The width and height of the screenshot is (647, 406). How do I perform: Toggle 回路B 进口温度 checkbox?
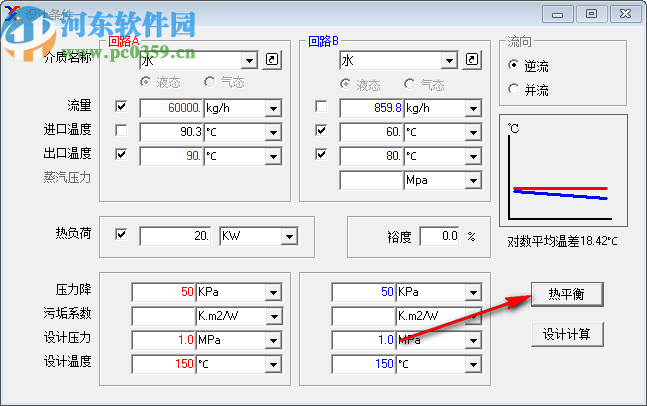(321, 130)
